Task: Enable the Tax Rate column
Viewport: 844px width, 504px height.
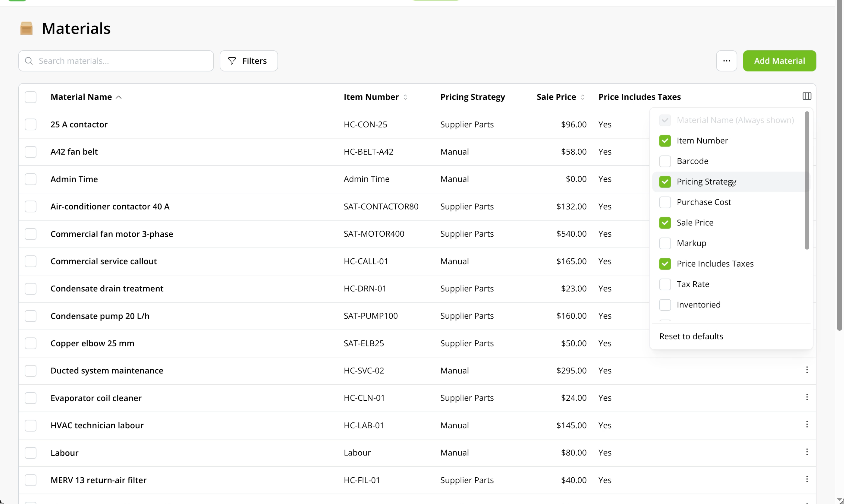Action: tap(665, 284)
